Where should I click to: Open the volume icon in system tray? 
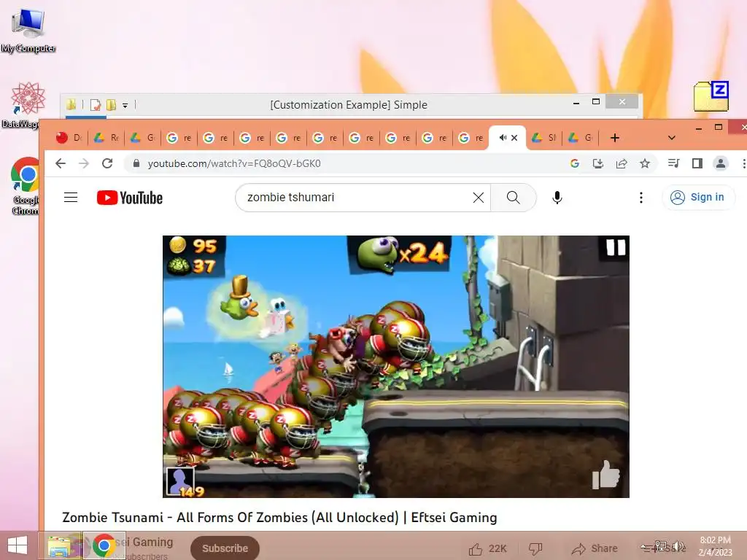(678, 546)
